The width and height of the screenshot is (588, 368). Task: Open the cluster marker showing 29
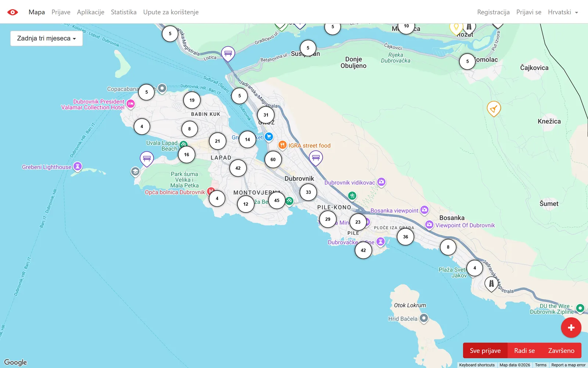tap(328, 219)
